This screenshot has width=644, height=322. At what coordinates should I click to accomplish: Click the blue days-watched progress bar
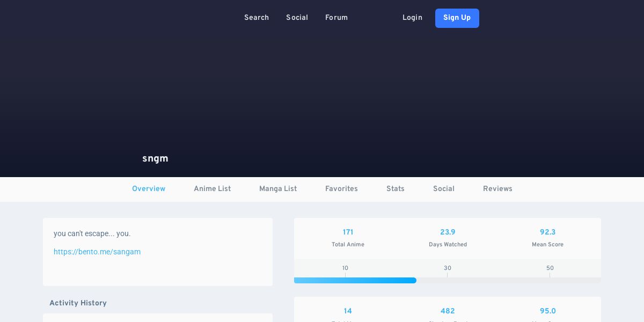[x=355, y=280]
